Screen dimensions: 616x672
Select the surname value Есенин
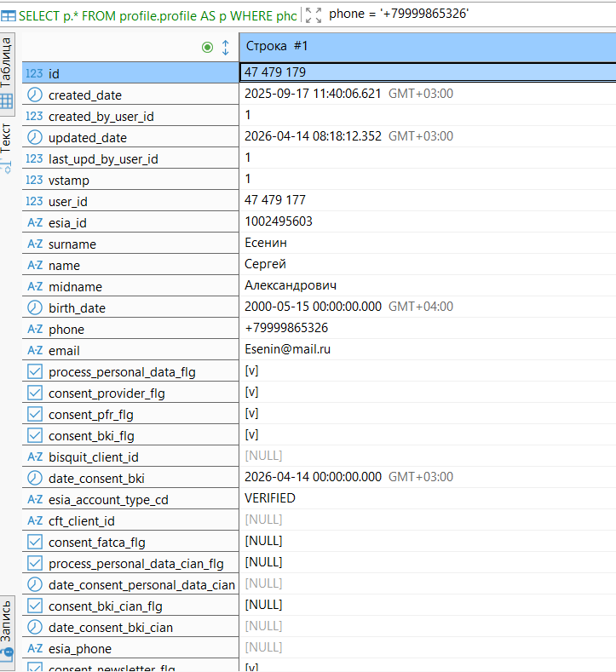(x=266, y=243)
